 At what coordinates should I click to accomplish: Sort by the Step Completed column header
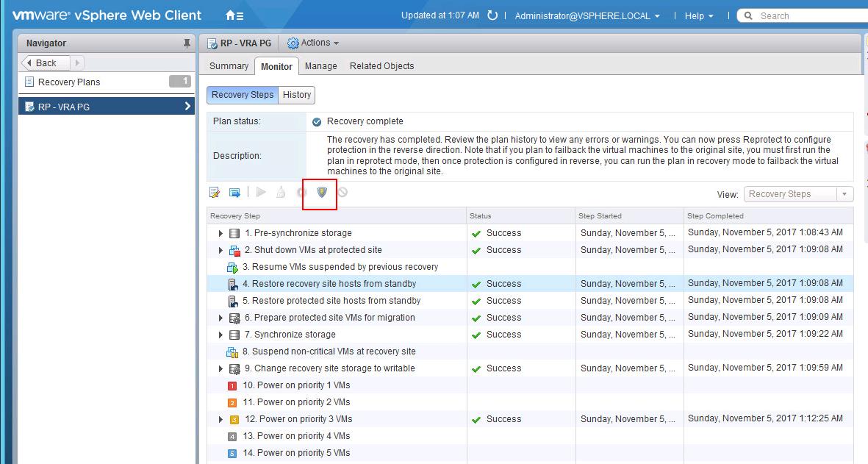click(768, 216)
